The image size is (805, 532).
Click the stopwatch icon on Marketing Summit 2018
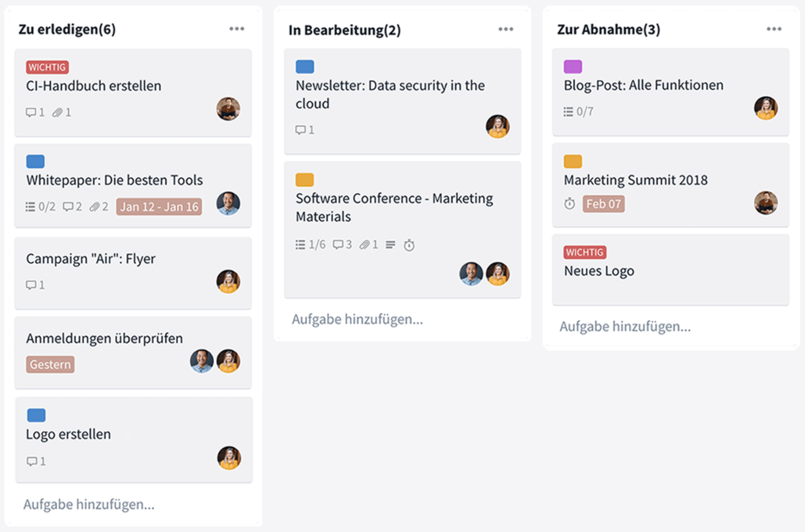click(x=570, y=204)
